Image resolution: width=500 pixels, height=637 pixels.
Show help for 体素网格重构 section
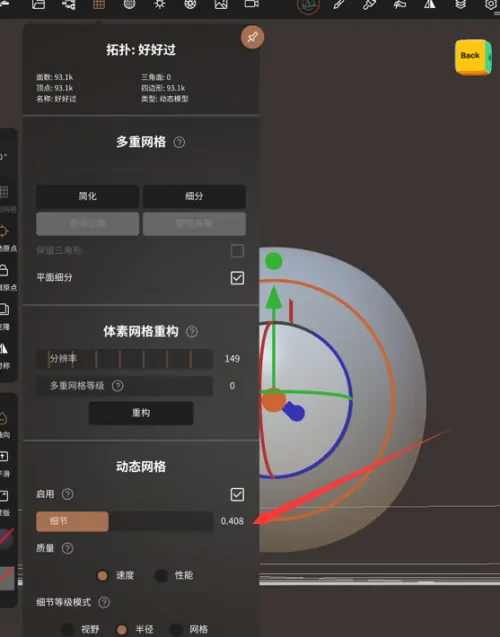click(x=192, y=332)
